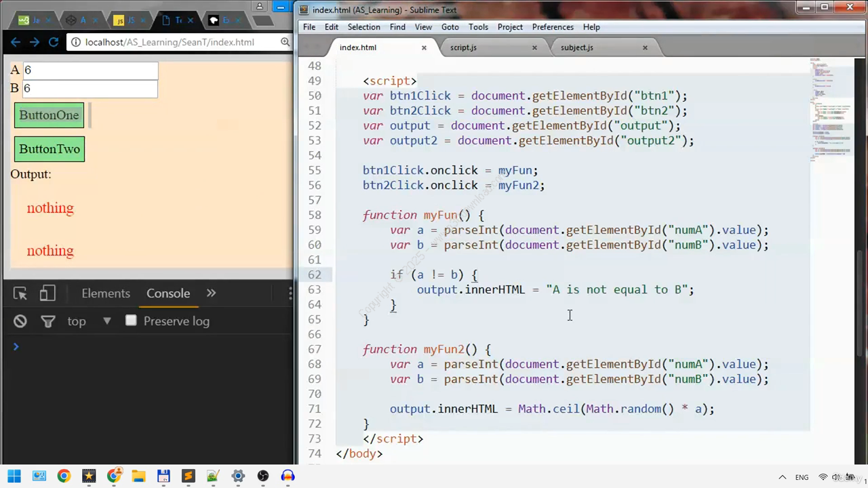Image resolution: width=868 pixels, height=488 pixels.
Task: Open Sublime Text View menu
Action: (x=423, y=27)
